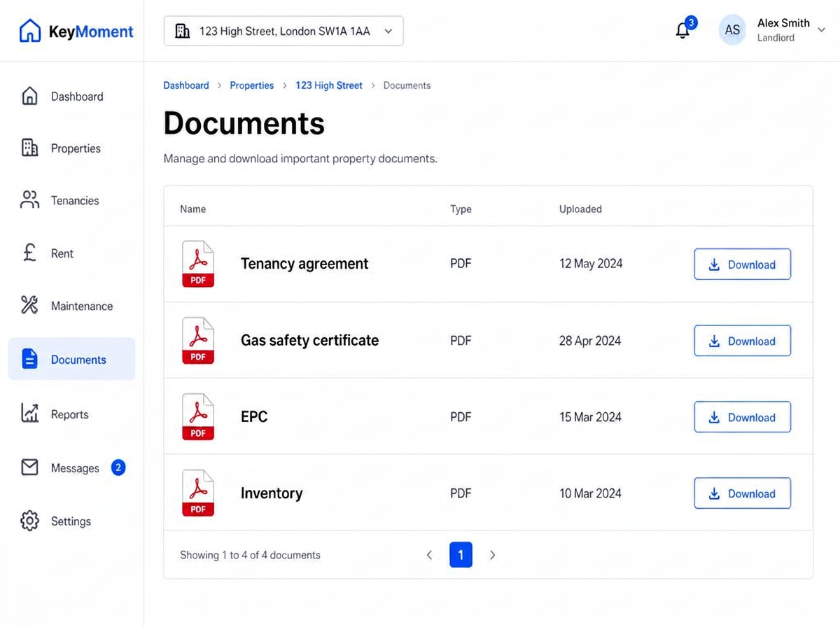
Task: Click the EPC PDF file icon
Action: pos(198,416)
